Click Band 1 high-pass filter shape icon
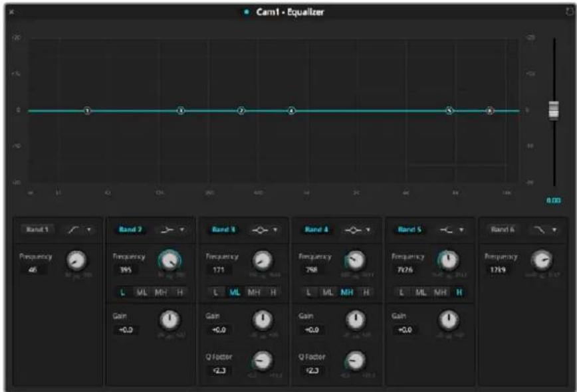The width and height of the screenshot is (577, 392). pyautogui.click(x=73, y=230)
